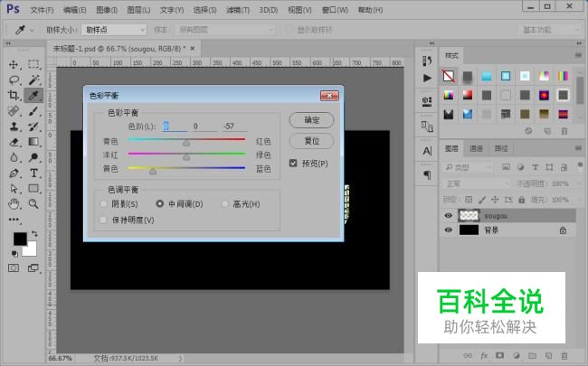Select the Zoom tool
The width and height of the screenshot is (588, 366).
(x=33, y=204)
